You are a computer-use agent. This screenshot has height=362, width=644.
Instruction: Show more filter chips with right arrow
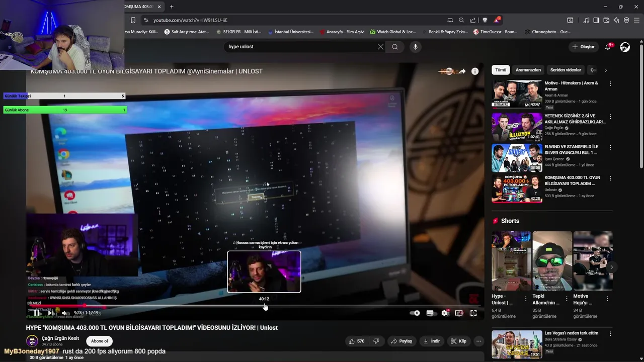coord(605,70)
